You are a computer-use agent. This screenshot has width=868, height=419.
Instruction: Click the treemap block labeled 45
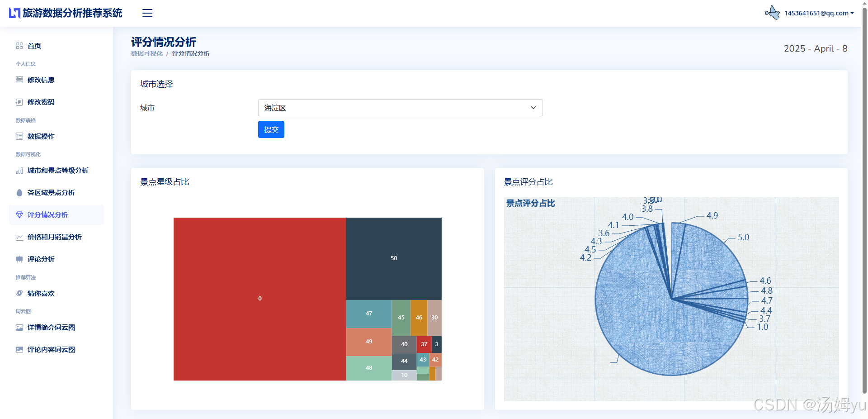click(x=401, y=318)
